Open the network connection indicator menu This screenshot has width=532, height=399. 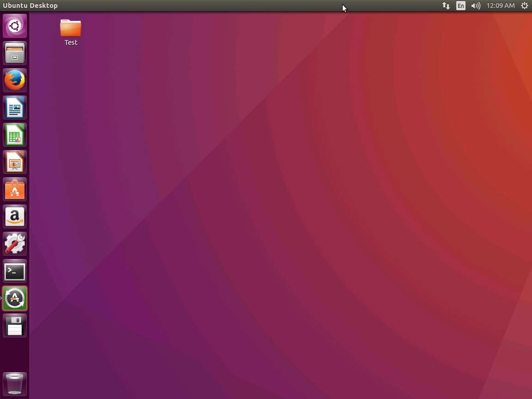pos(446,6)
